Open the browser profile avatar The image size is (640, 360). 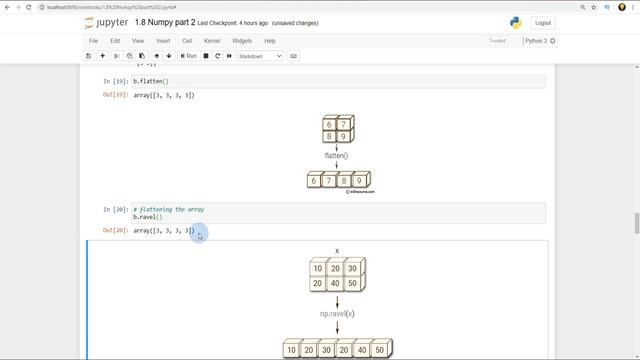(x=622, y=7)
